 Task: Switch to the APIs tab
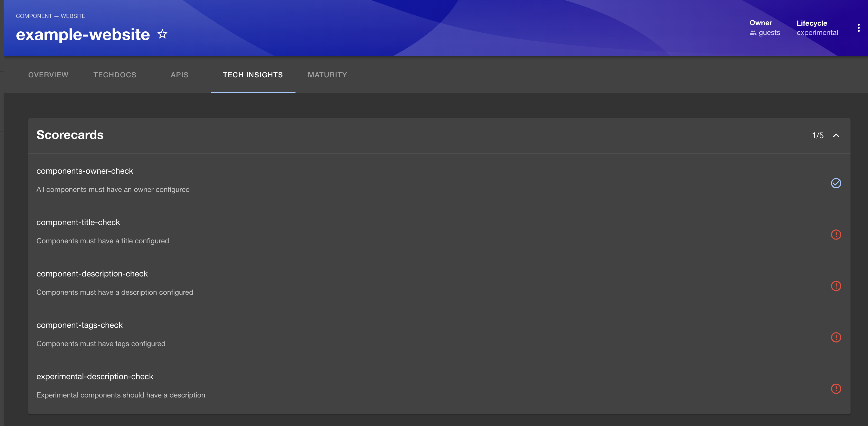point(179,75)
